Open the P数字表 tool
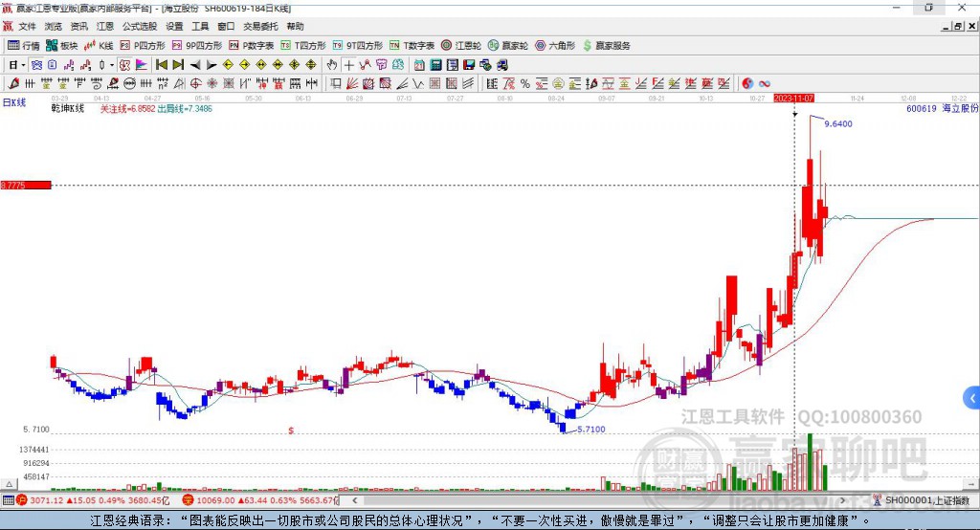Image resolution: width=980 pixels, height=530 pixels. click(252, 46)
